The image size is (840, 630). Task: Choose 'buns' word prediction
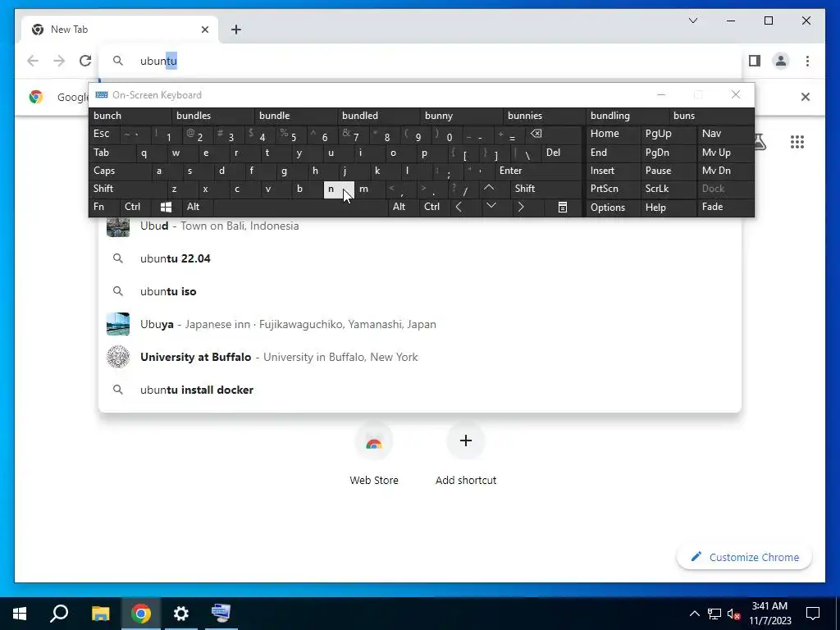(711, 116)
